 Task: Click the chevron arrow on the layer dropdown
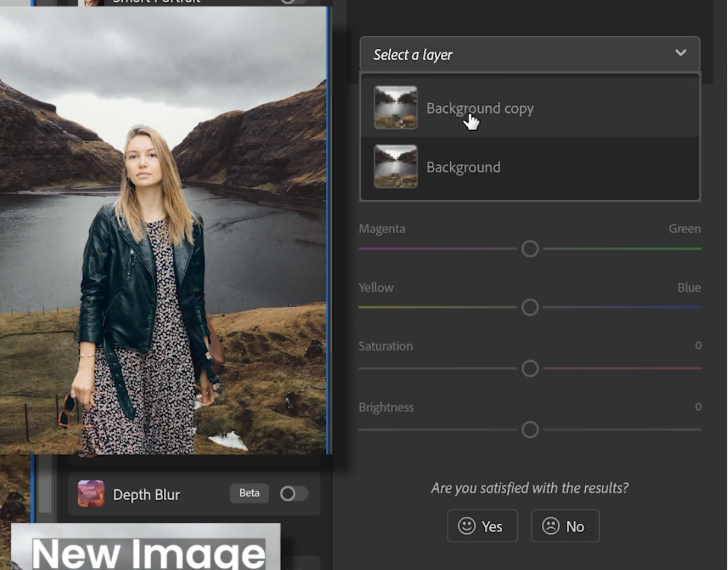[680, 53]
